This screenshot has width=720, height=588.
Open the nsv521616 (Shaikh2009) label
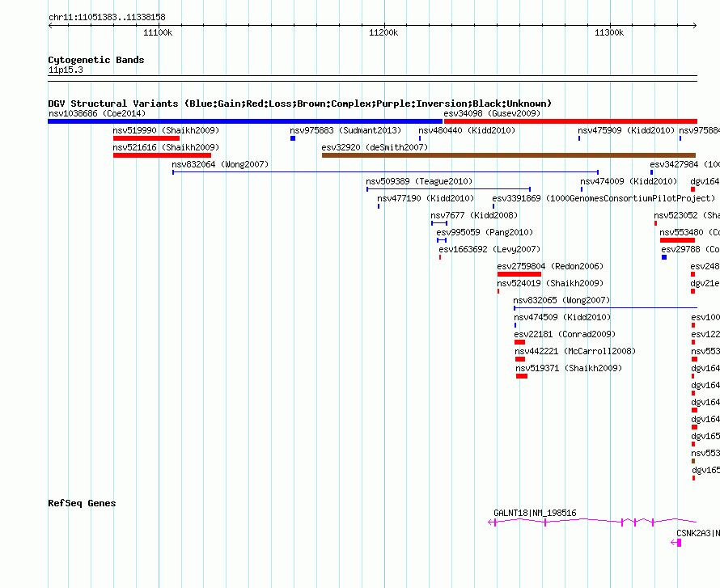[166, 147]
